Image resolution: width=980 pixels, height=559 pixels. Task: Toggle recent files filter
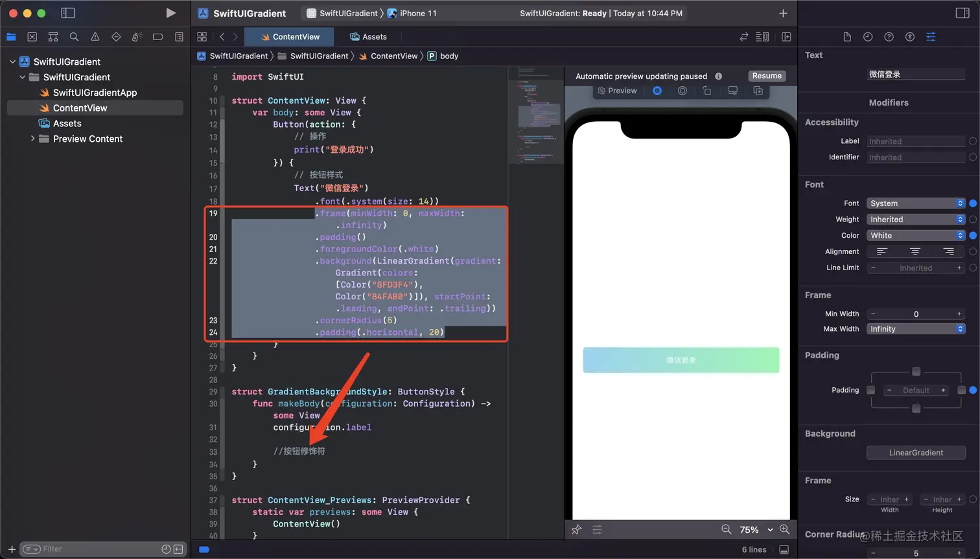click(x=166, y=549)
